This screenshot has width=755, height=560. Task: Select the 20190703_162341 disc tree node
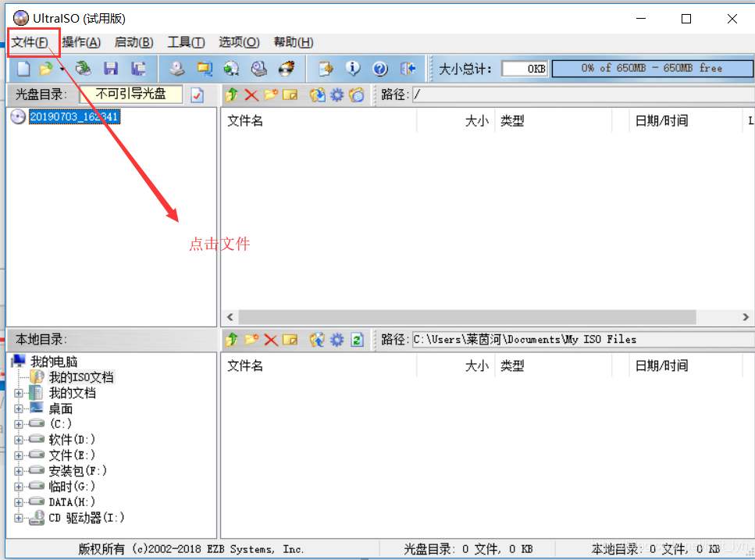click(74, 116)
